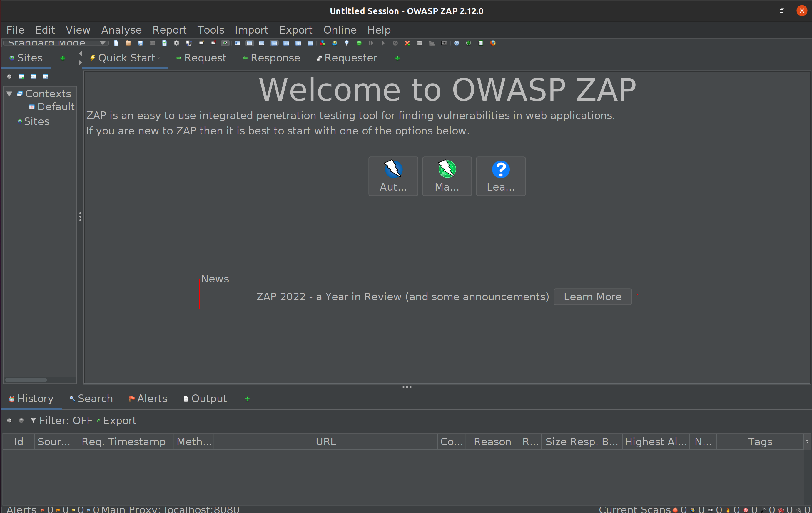Click the target scope icon above Contexts

coord(9,76)
